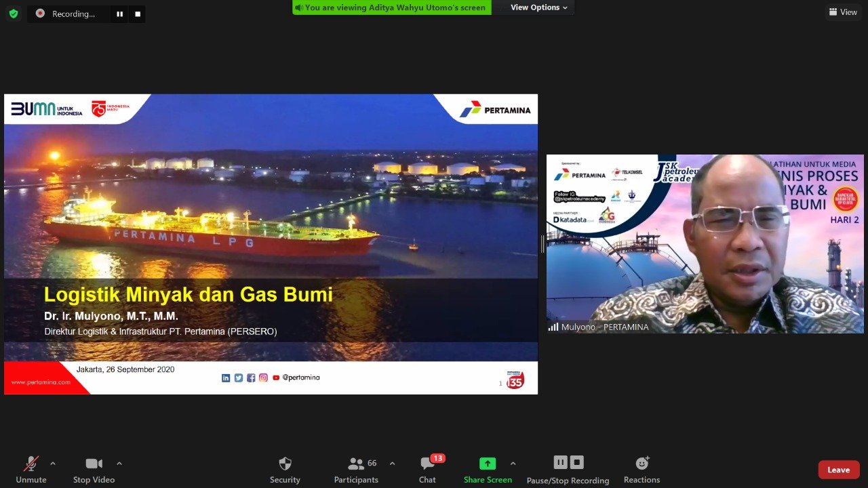Open the View layout menu

pos(842,12)
